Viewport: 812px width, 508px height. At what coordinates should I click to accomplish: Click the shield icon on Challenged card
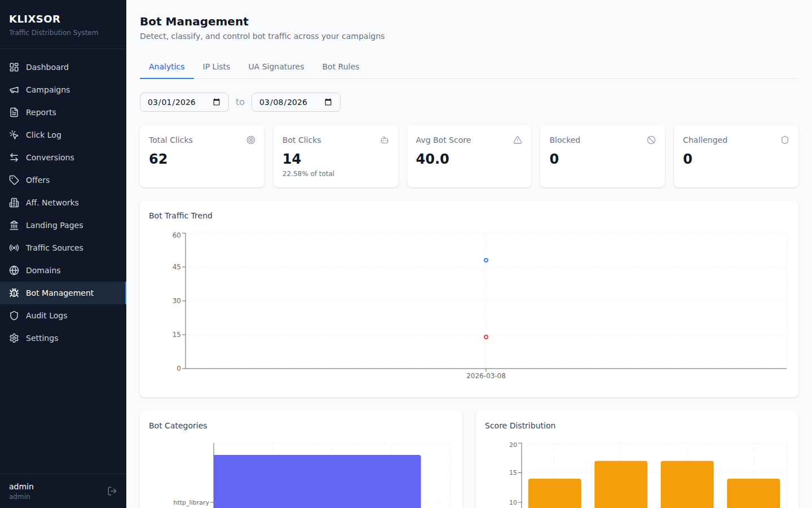coord(785,139)
